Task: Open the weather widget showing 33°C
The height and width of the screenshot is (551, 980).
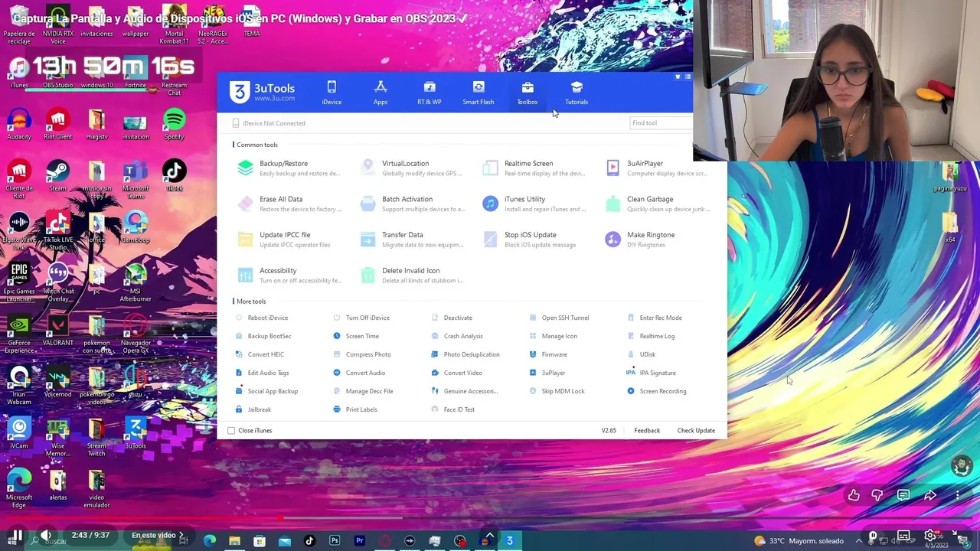Action: [x=799, y=540]
